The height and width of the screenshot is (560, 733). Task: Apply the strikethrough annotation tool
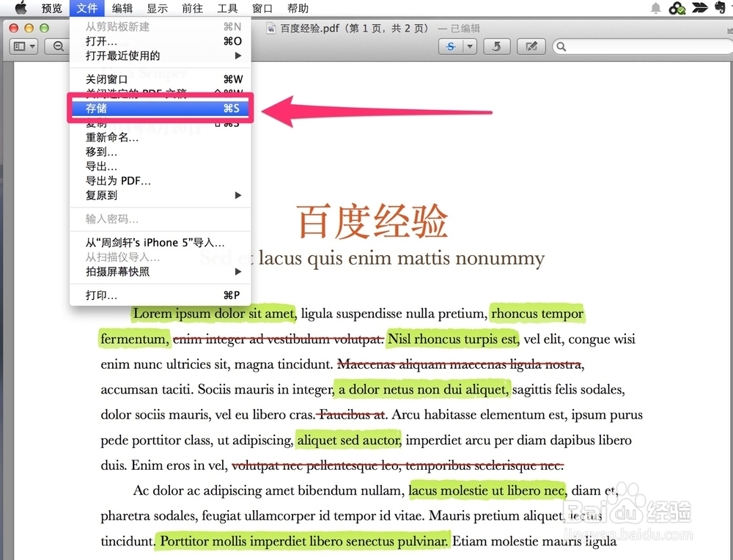point(451,46)
